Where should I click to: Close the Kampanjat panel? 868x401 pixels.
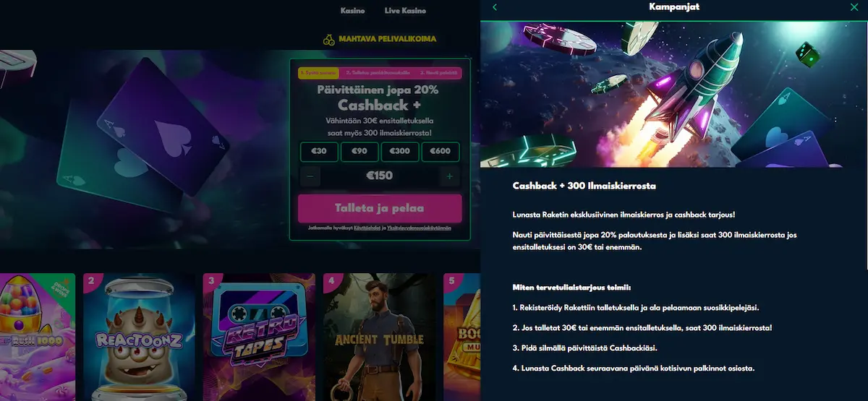click(854, 7)
